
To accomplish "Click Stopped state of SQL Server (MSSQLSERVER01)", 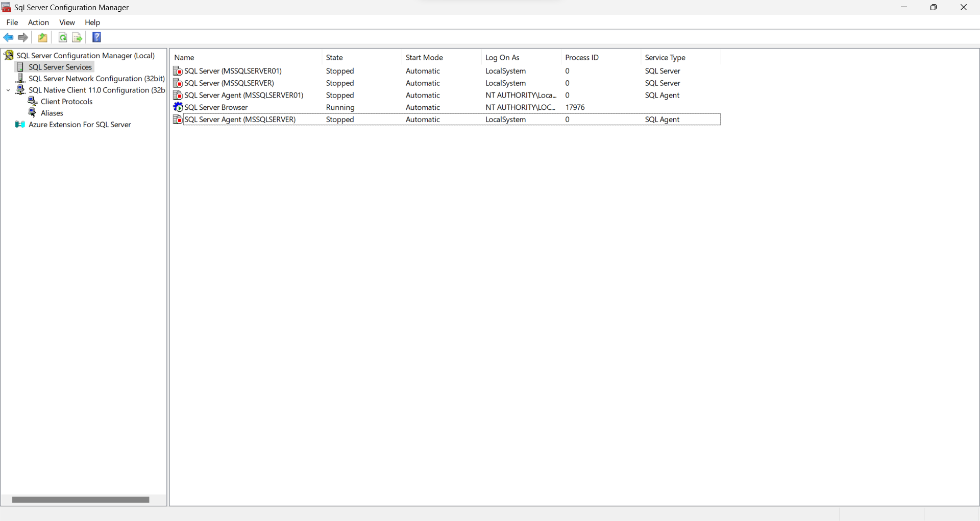I will (x=340, y=71).
